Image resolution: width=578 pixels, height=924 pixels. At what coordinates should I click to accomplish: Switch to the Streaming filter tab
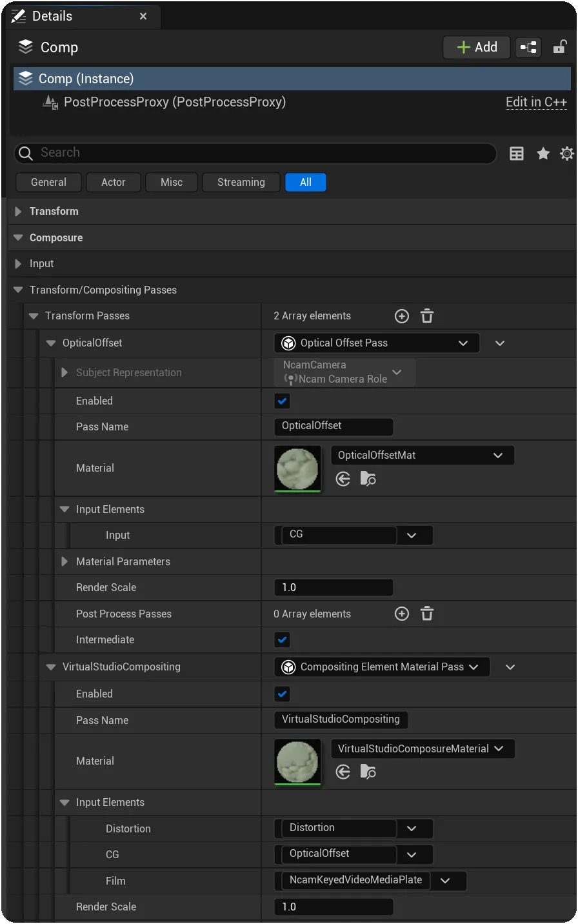(241, 183)
